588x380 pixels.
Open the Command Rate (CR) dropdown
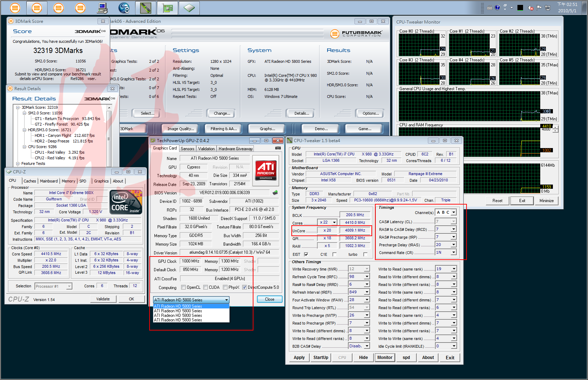click(454, 252)
